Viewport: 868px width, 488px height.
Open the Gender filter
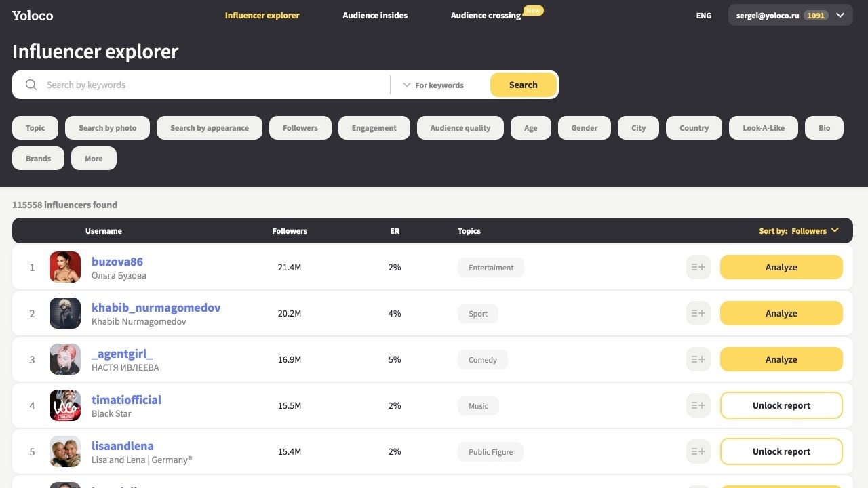[x=585, y=128]
